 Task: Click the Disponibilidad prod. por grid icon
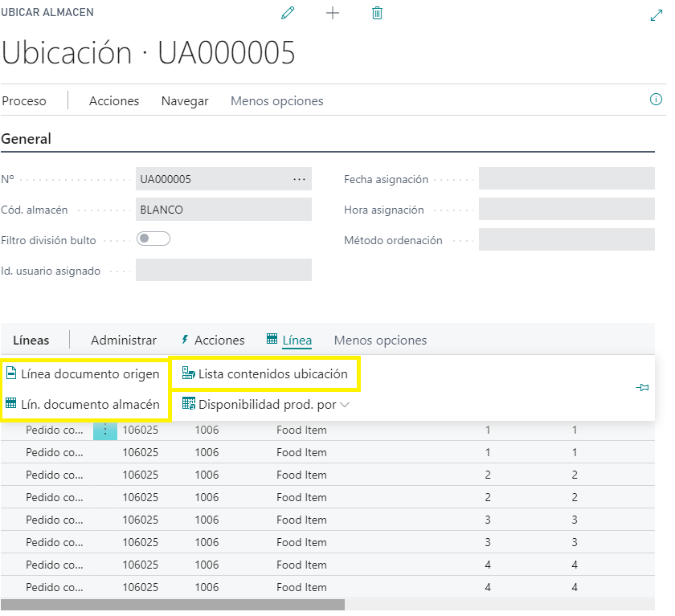coord(189,403)
